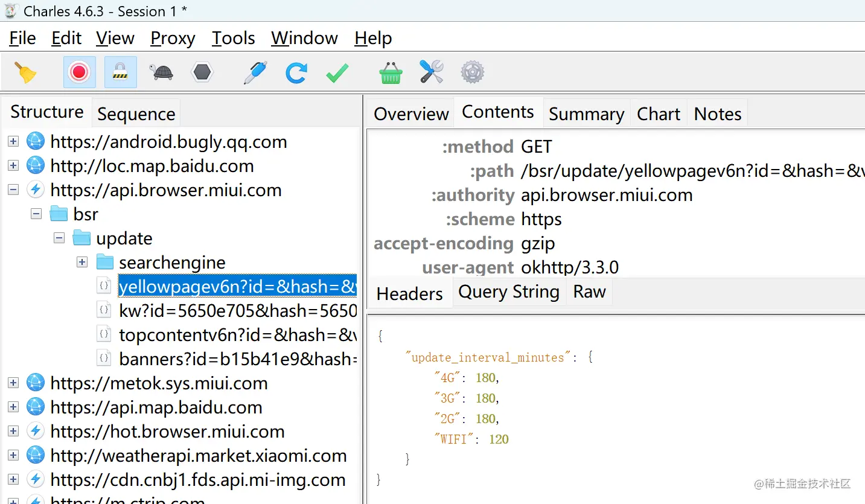The height and width of the screenshot is (504, 865).
Task: Click lightning icon of api.browser.miui.com
Action: [36, 190]
